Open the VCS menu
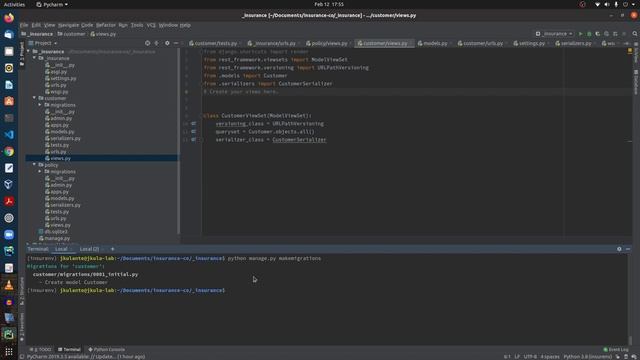This screenshot has width=640, height=360. pos(151,25)
